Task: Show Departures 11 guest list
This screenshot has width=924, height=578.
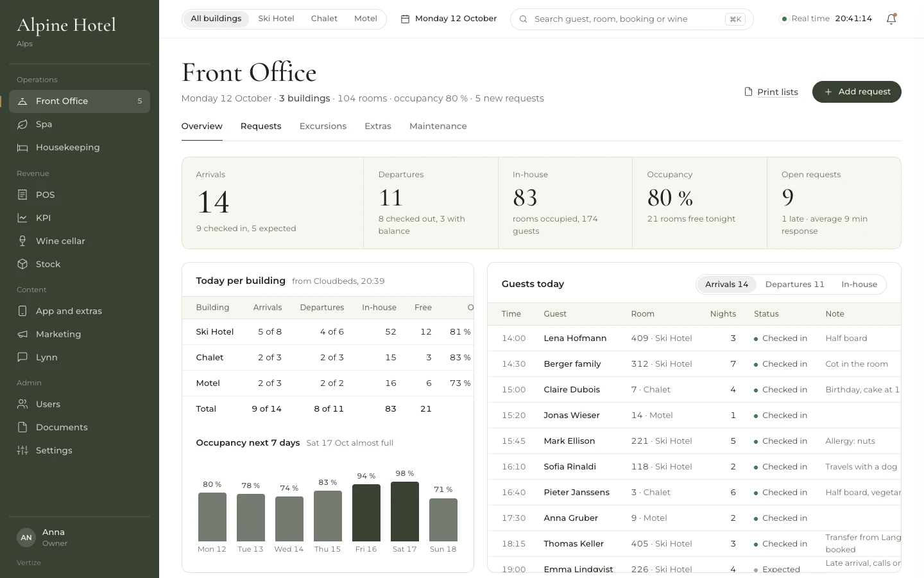Action: 794,285
